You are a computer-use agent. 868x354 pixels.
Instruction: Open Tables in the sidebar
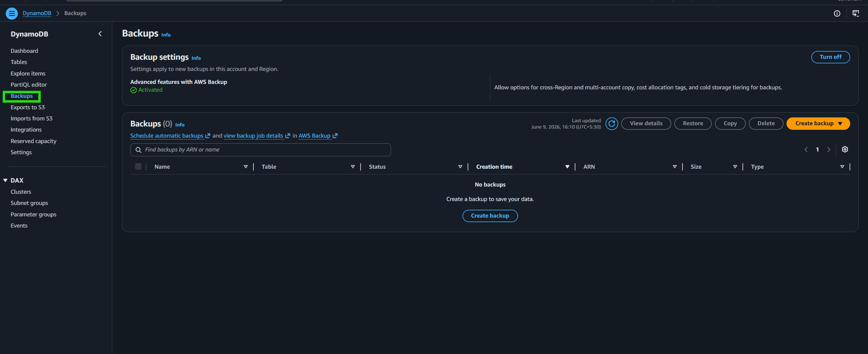(19, 62)
